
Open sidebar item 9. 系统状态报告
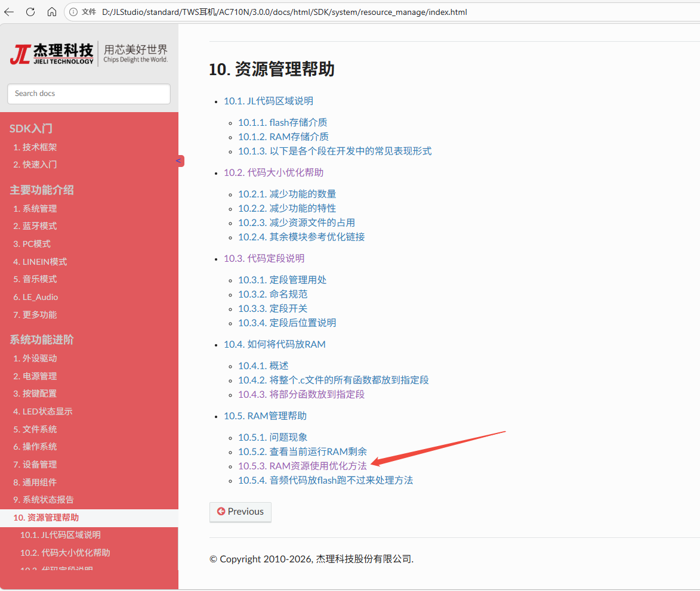44,500
